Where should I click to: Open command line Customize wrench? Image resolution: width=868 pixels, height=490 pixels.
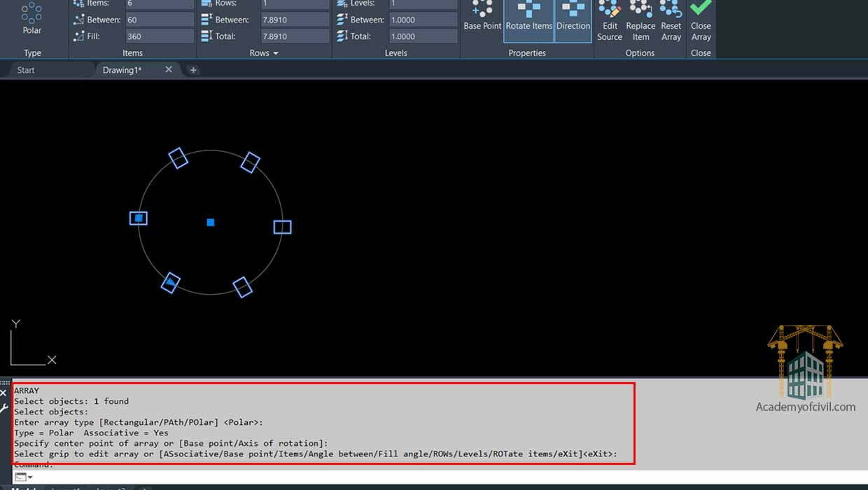click(x=3, y=408)
